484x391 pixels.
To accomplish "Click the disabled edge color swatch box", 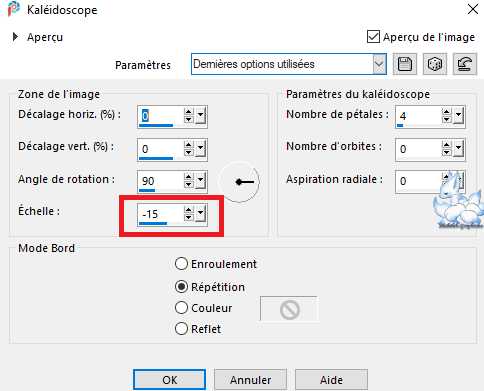I will click(x=289, y=309).
